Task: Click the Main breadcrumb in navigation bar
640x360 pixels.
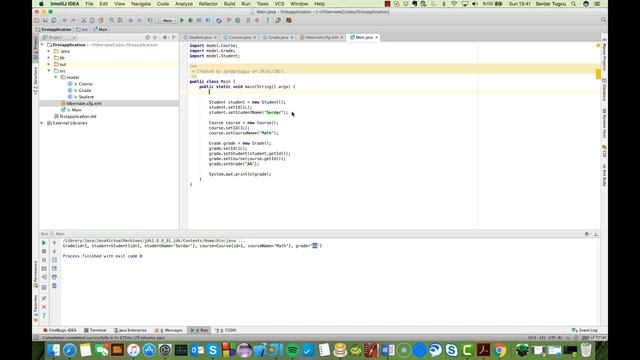Action: click(100, 29)
